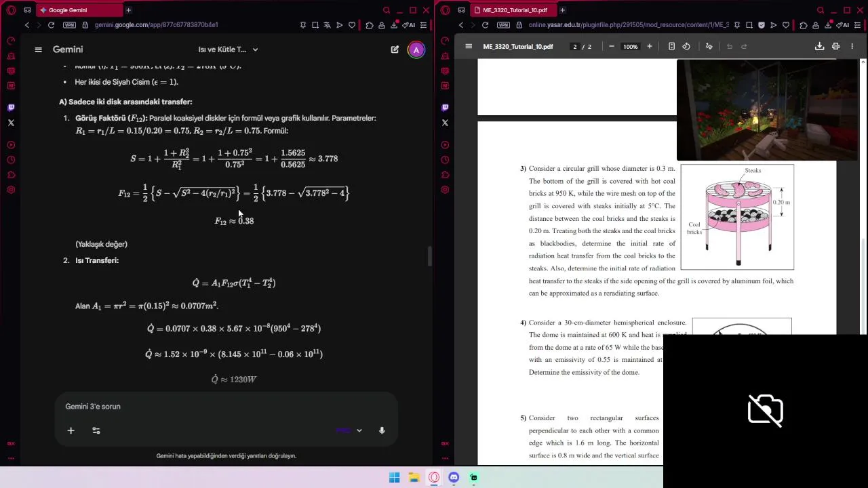This screenshot has height=488, width=868.
Task: Rotate the PDF counterclockwise
Action: [686, 47]
